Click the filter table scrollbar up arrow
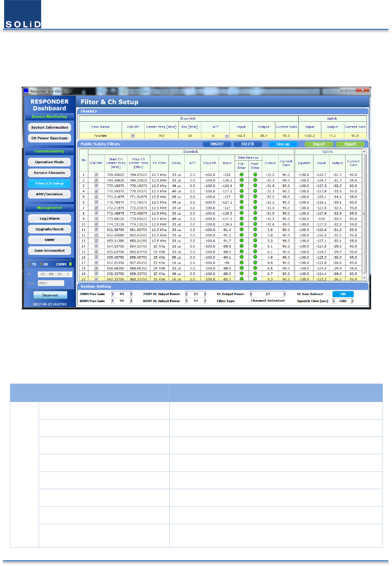 click(x=364, y=152)
